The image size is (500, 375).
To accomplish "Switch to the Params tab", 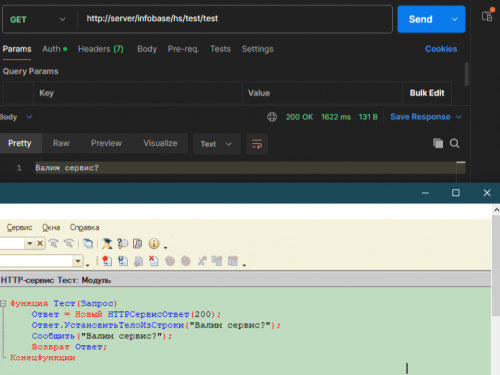I will pyautogui.click(x=17, y=49).
